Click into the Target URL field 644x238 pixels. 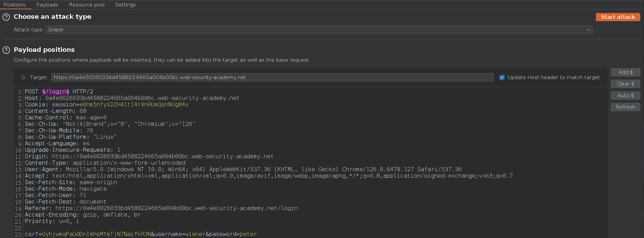(272, 77)
